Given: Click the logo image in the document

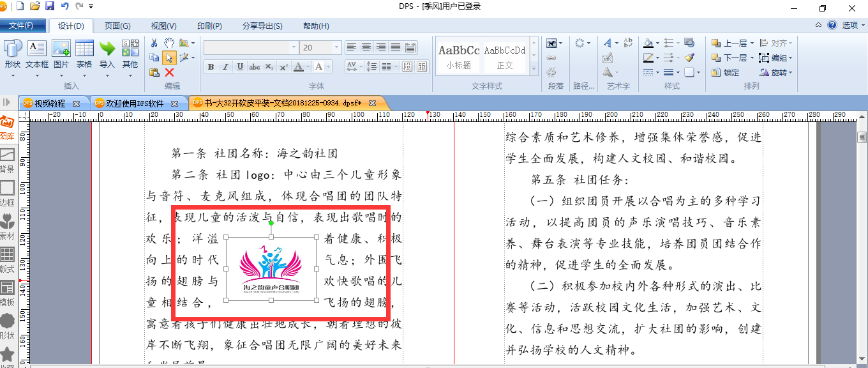Looking at the screenshot, I should click(x=271, y=268).
